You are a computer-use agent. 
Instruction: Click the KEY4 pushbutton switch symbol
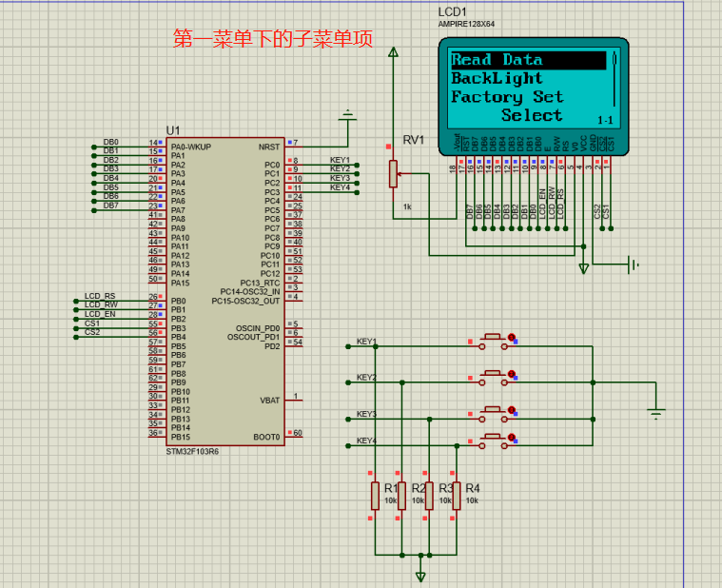pos(493,441)
